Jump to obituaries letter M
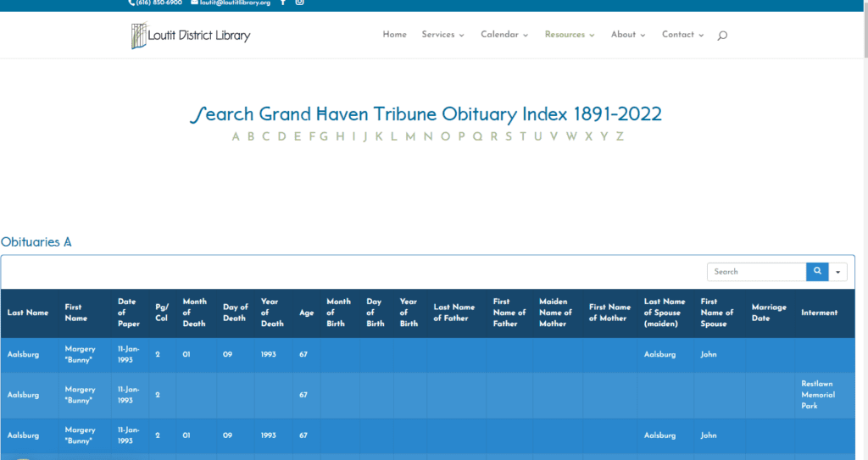 (410, 136)
